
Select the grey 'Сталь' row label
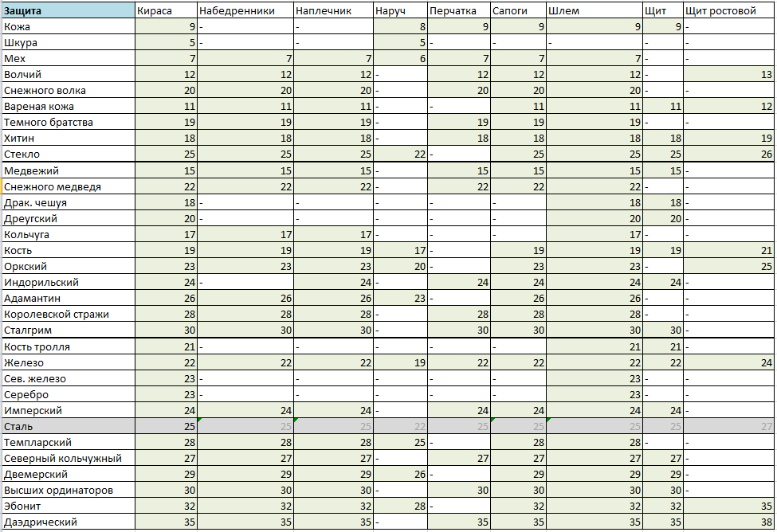point(69,426)
